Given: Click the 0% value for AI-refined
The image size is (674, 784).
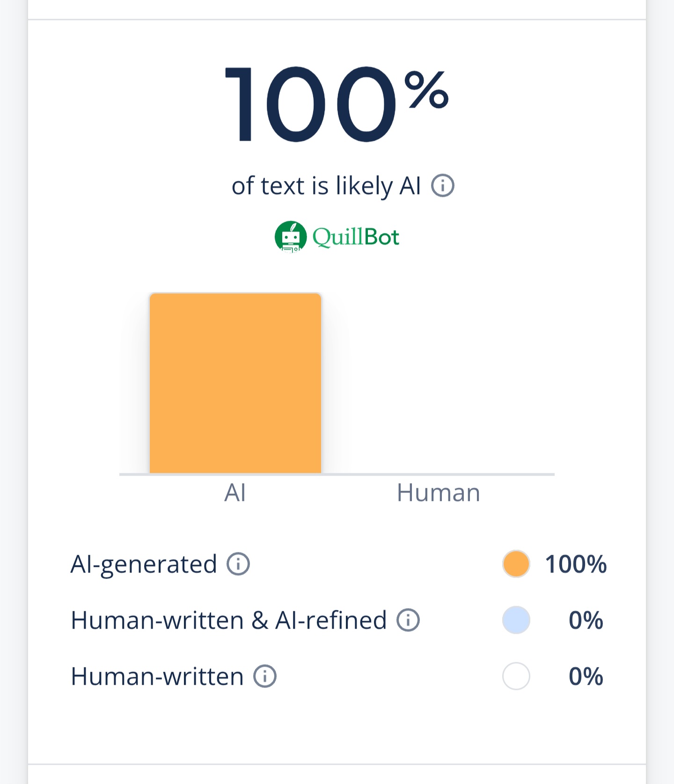Looking at the screenshot, I should point(586,620).
